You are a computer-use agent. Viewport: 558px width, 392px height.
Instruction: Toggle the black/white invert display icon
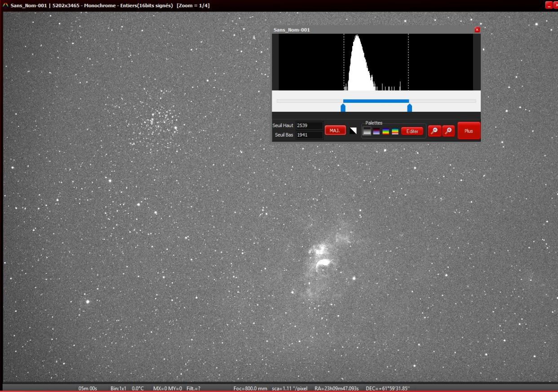[353, 131]
